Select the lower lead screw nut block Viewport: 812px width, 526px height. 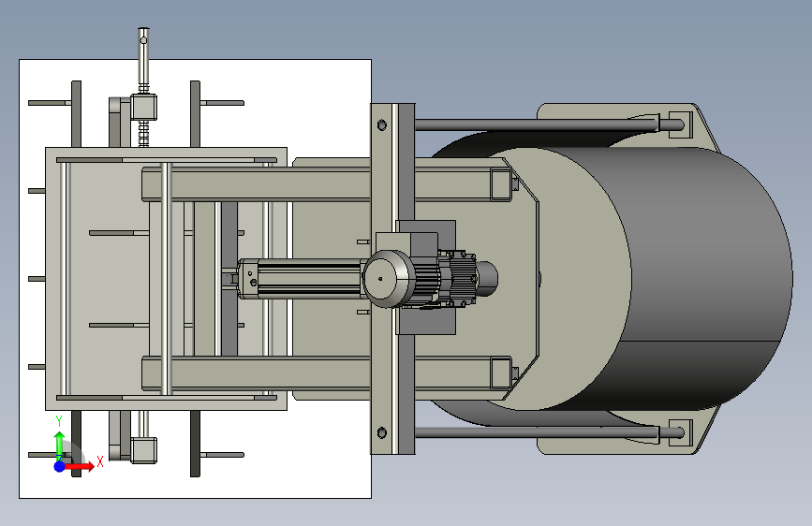point(143,450)
